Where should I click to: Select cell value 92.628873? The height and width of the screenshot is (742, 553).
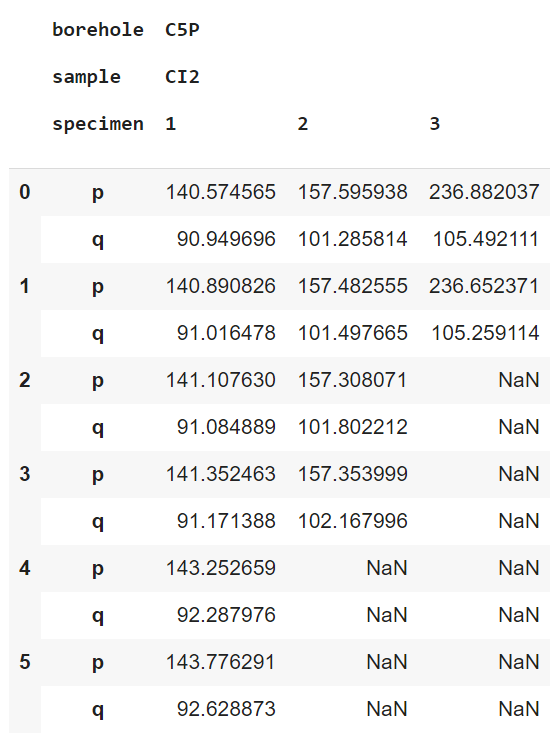point(226,709)
